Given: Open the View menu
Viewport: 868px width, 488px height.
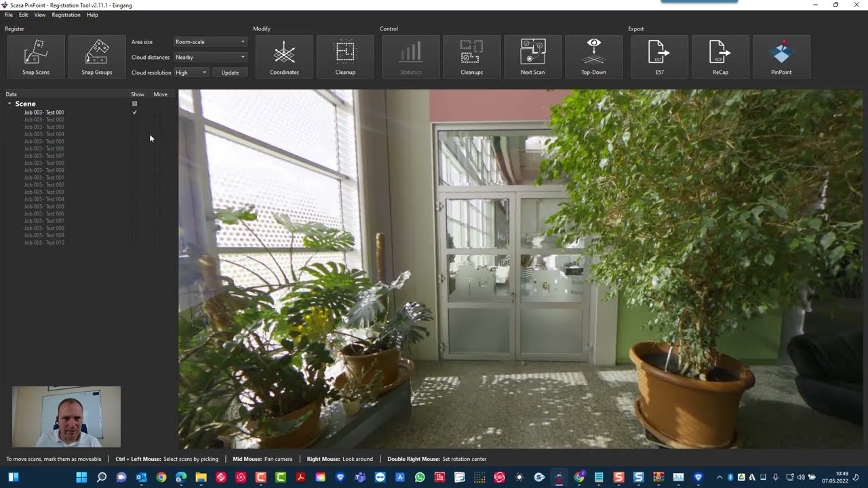Looking at the screenshot, I should pyautogui.click(x=40, y=15).
